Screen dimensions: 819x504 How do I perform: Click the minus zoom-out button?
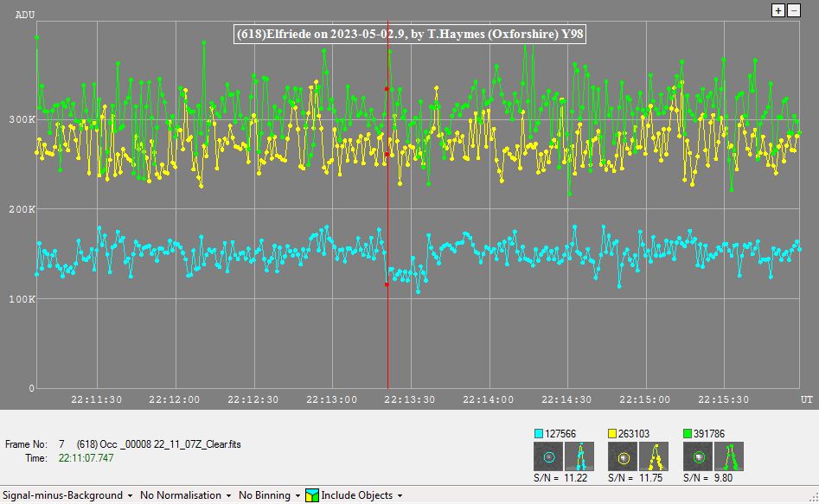coord(793,10)
